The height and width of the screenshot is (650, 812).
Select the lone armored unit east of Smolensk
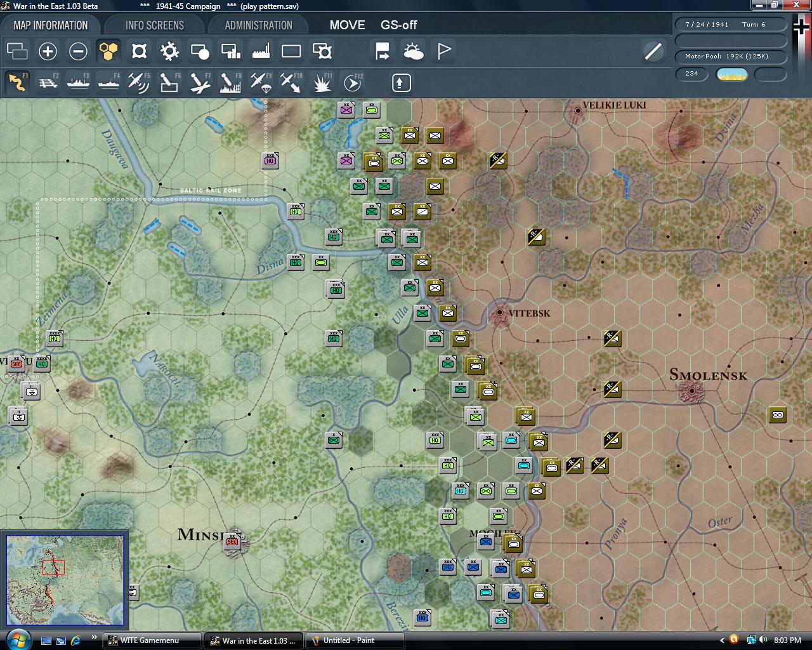click(x=777, y=415)
